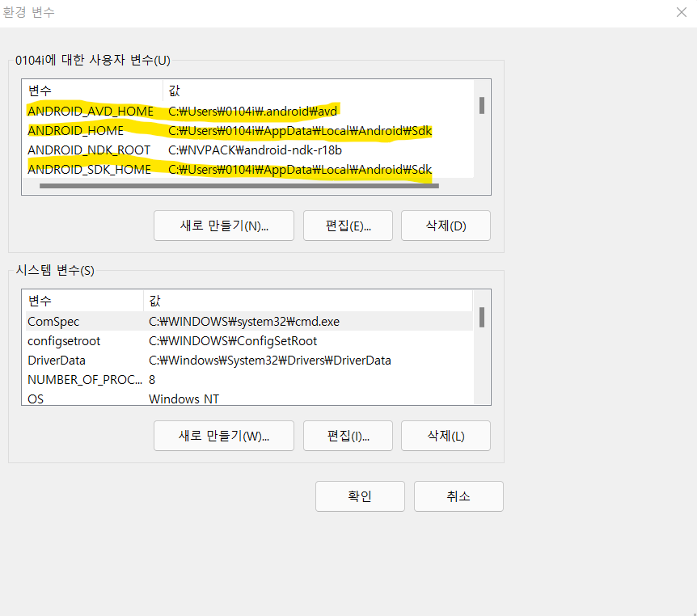Select the ANDROID_HOME variable row
697x616 pixels.
pos(248,131)
